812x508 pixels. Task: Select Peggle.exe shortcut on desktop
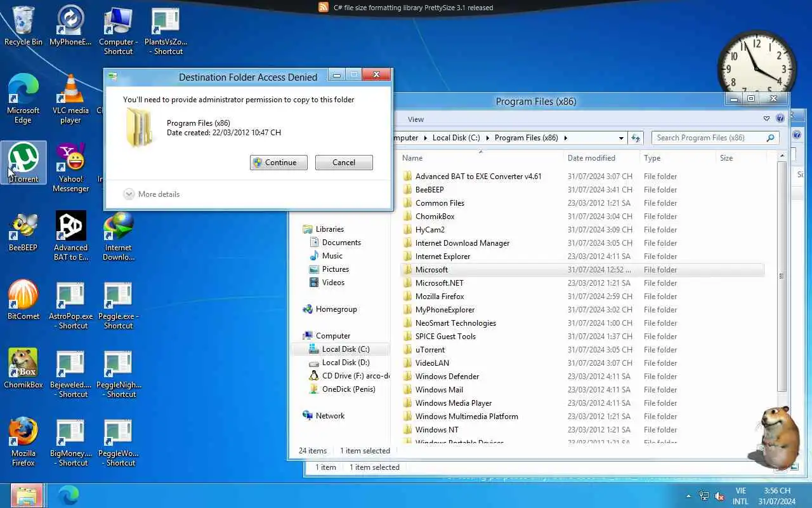coord(118,304)
